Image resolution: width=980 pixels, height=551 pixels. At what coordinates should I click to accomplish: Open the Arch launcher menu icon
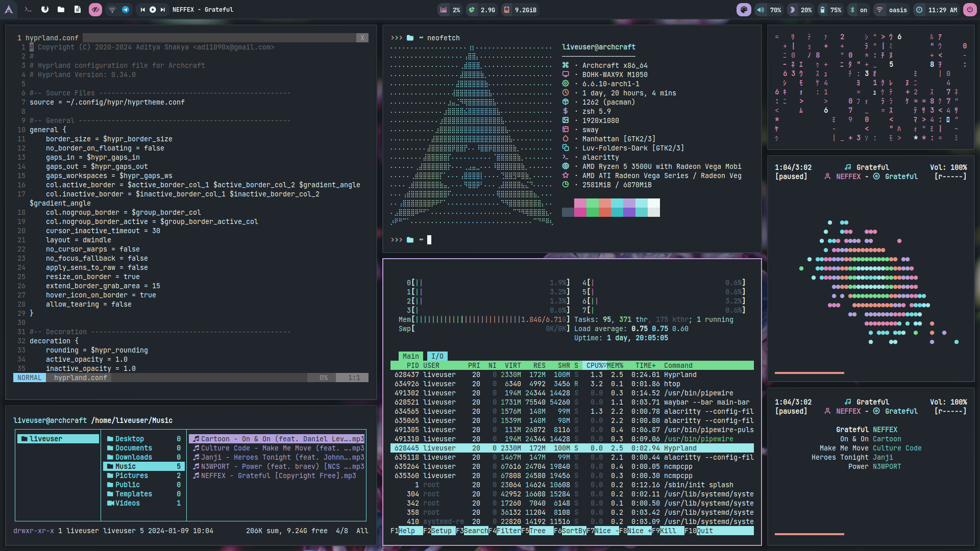9,10
